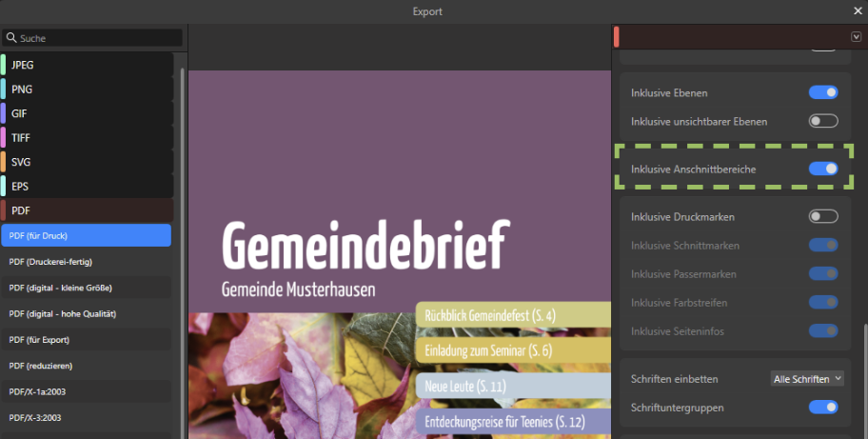Disable the Inklusive Ebenen toggle
The width and height of the screenshot is (868, 439).
pos(823,92)
